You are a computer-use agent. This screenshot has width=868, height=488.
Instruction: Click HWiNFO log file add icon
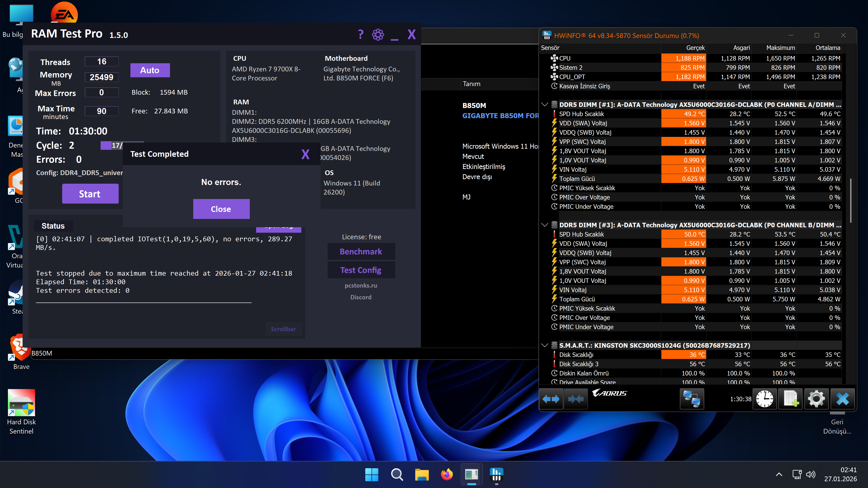click(x=790, y=399)
